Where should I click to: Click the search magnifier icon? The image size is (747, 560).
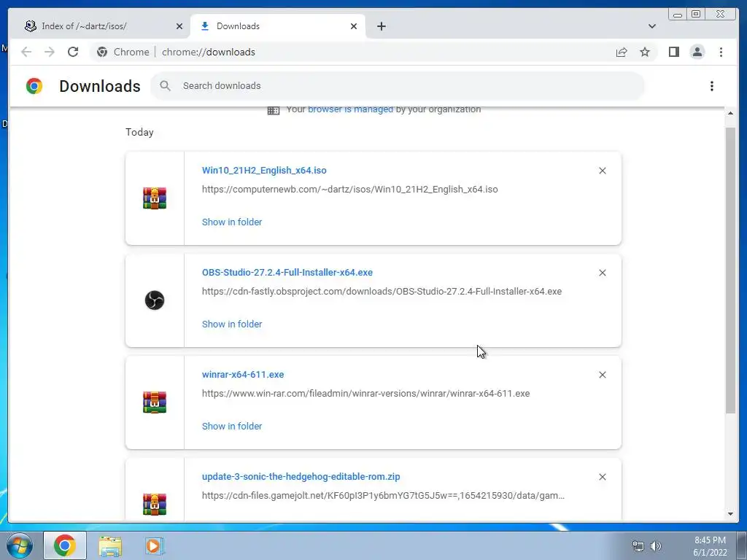click(x=166, y=86)
